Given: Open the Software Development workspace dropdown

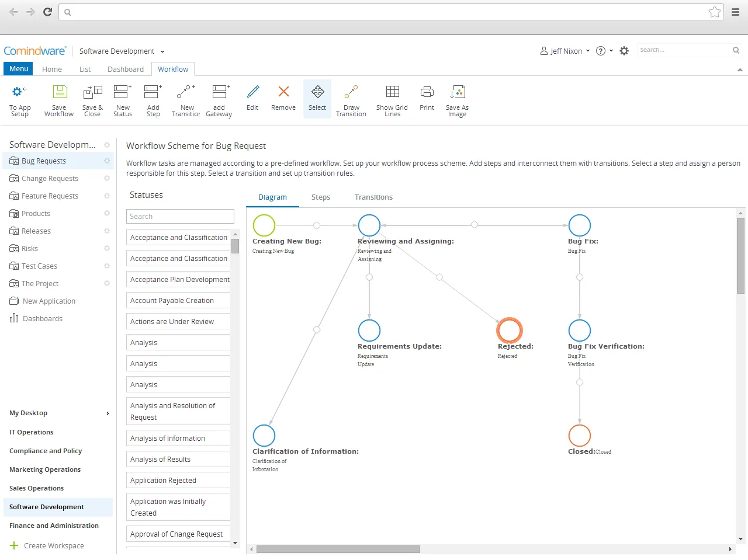Looking at the screenshot, I should point(122,51).
